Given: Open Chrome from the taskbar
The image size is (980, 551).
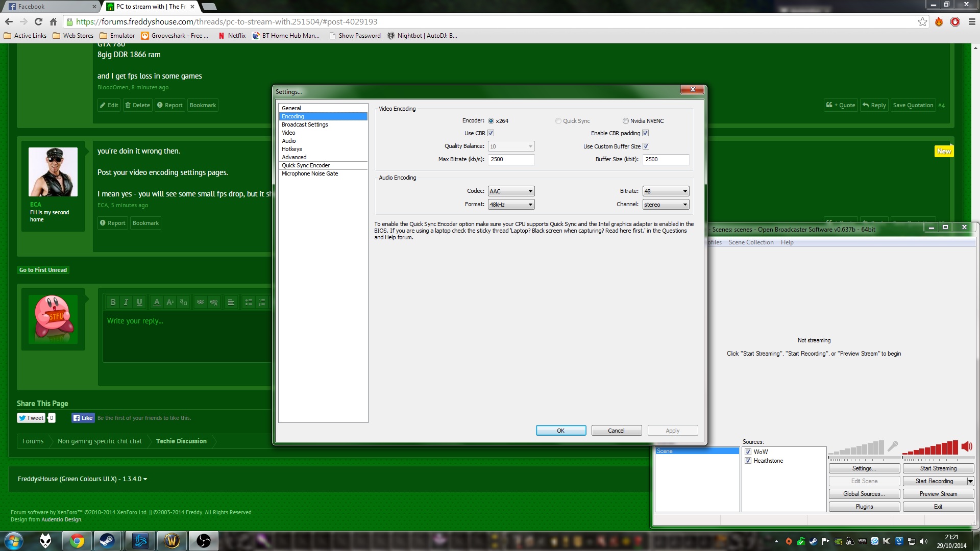Looking at the screenshot, I should tap(77, 541).
